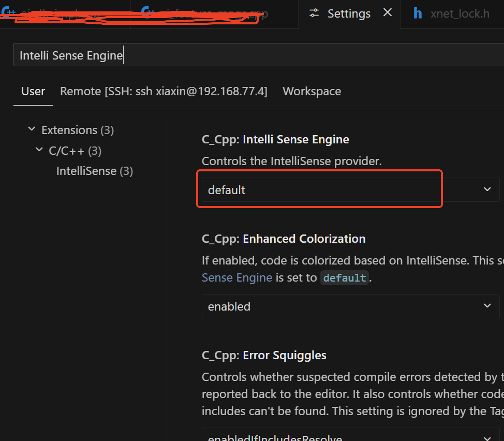Click the inline 'default' code value
Image resolution: width=504 pixels, height=441 pixels.
[344, 278]
